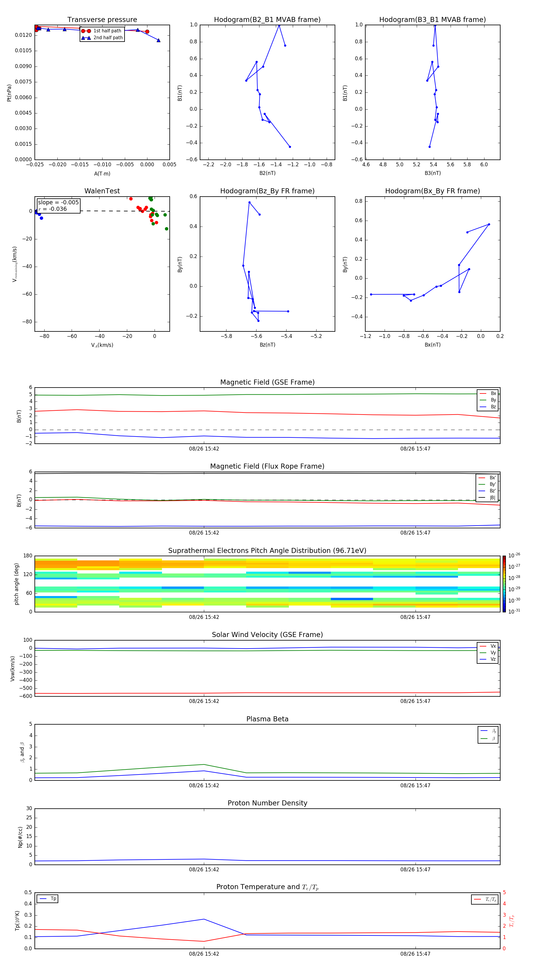Screen dimensions: 535x980
Task: Click the 'Proton Temperature and Te/Tp' title
Action: tap(267, 887)
